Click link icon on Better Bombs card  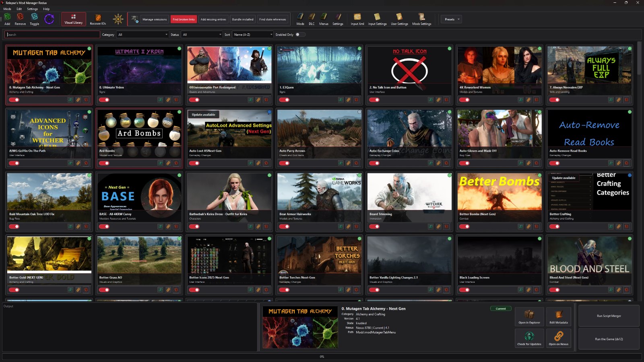pyautogui.click(x=528, y=226)
